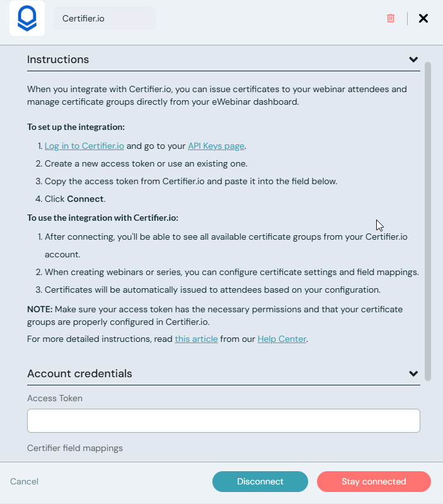Click the Instructions section heading
The height and width of the screenshot is (504, 443).
[58, 60]
